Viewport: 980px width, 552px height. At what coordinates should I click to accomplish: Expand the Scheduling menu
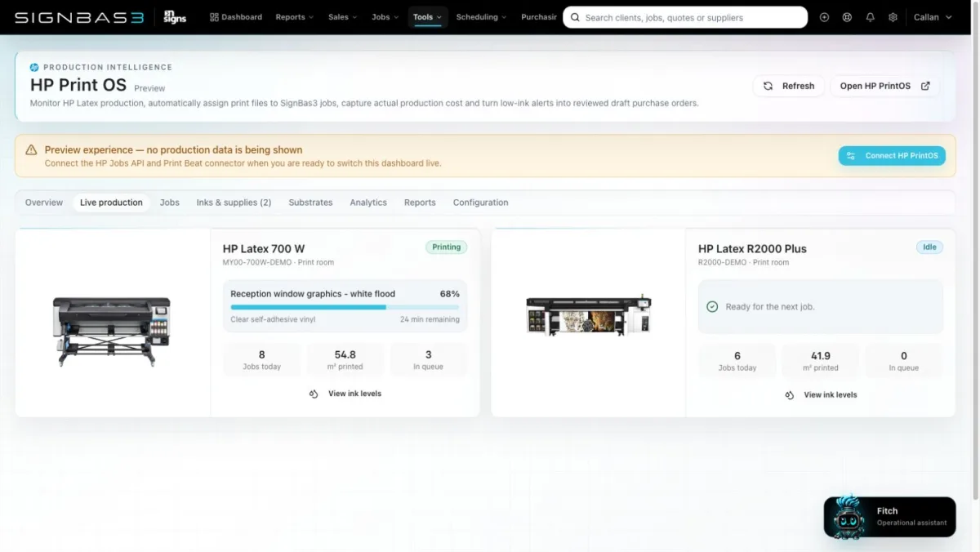480,17
